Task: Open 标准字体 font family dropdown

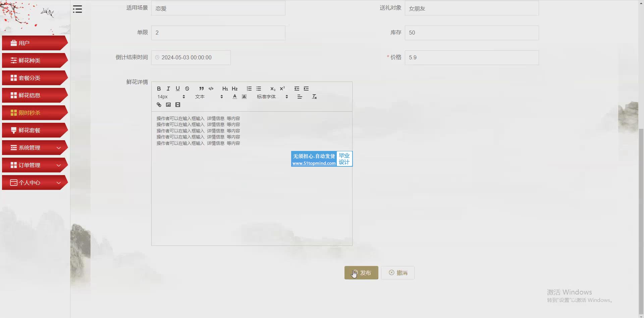Action: [x=272, y=97]
